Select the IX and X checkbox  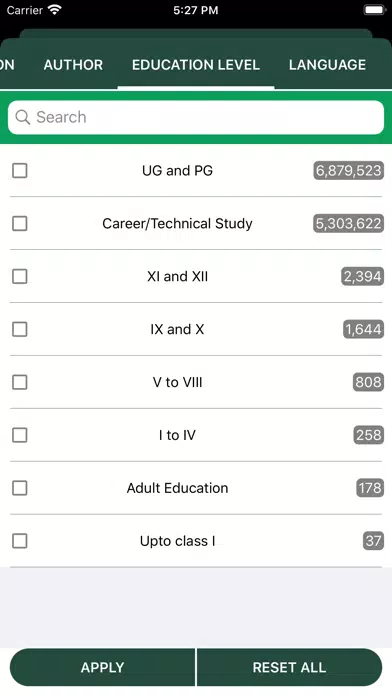click(20, 329)
